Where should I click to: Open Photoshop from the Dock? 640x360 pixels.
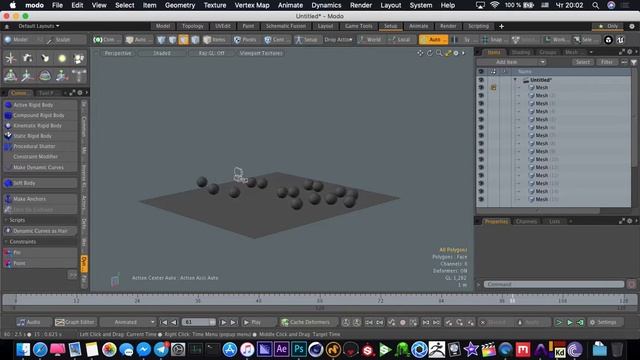tap(299, 349)
